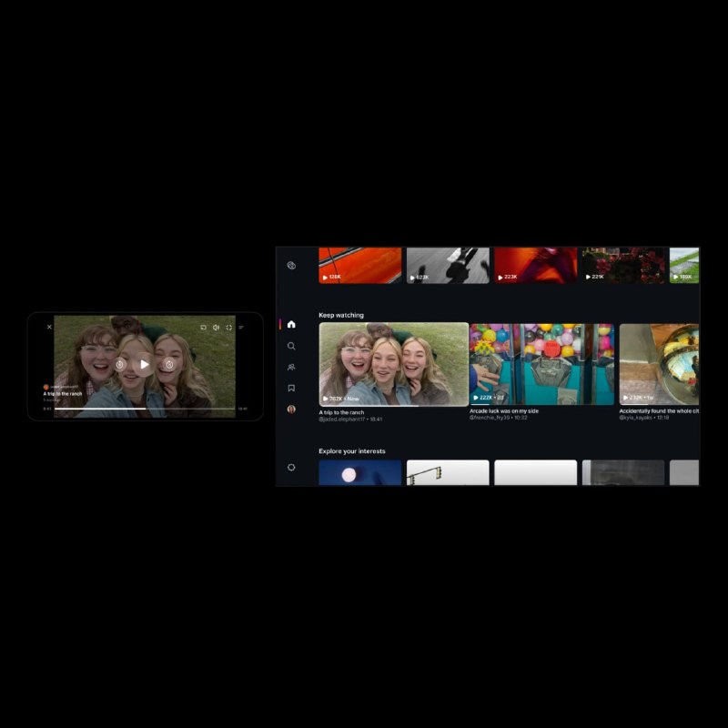728x728 pixels.
Task: Close the phone video player with X
Action: tap(49, 327)
